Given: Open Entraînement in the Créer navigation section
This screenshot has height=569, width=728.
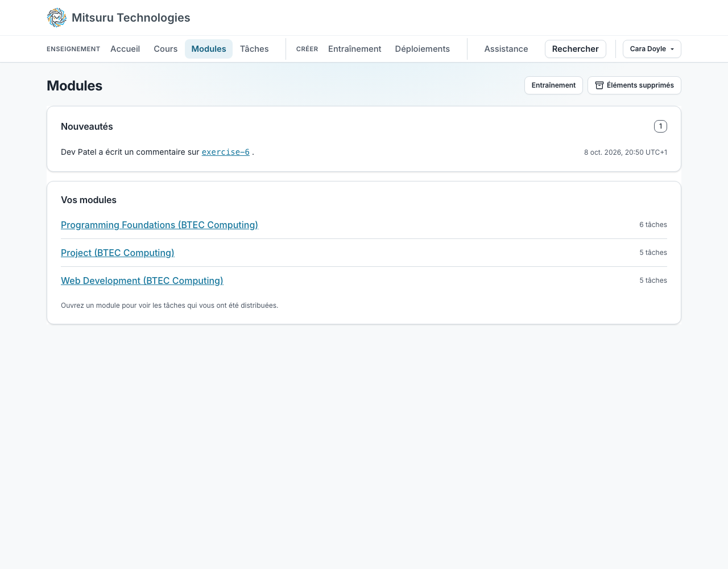Looking at the screenshot, I should [355, 49].
